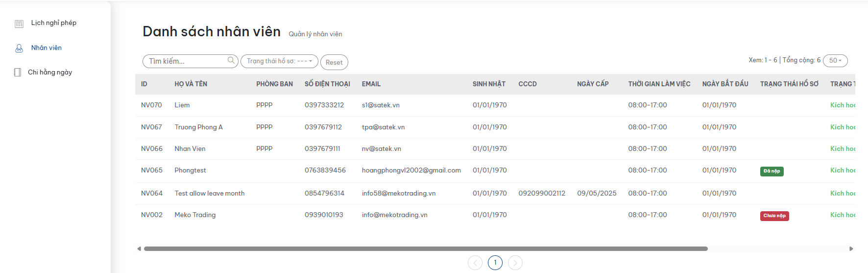
Task: Select page 1 in pagination
Action: 495,263
